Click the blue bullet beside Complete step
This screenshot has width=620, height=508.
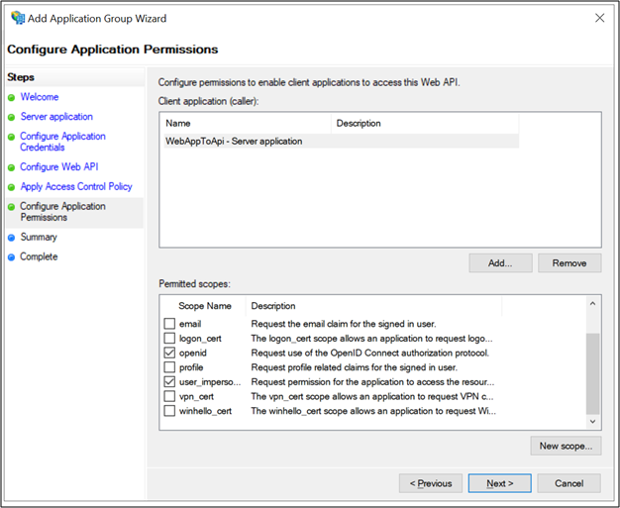[11, 257]
